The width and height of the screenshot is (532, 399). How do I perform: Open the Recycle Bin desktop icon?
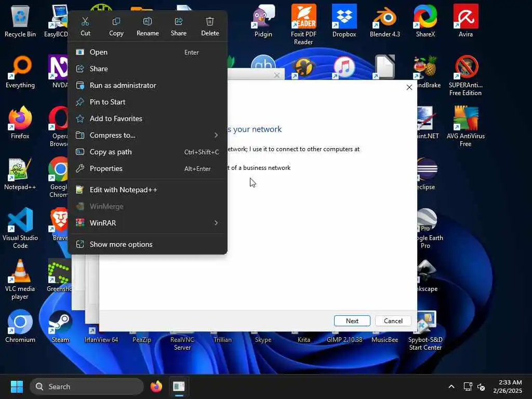[x=20, y=21]
